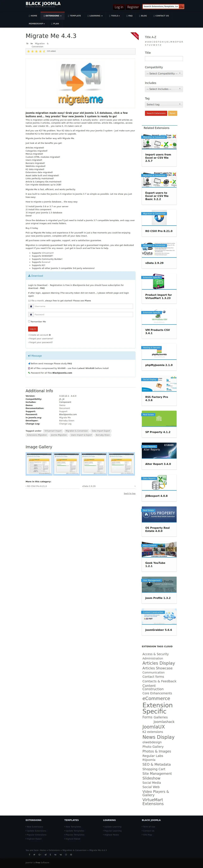This screenshot has height=868, width=203.
Task: Focus the header search extensions field
Action: (160, 6)
